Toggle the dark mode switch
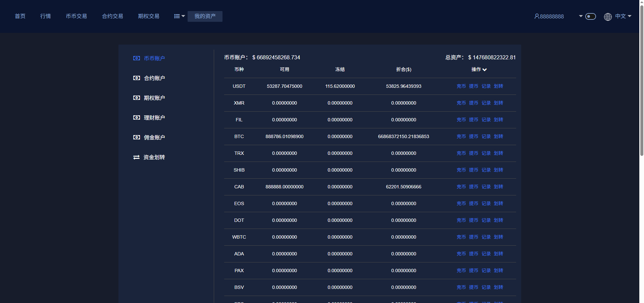This screenshot has height=303, width=644. coord(591,16)
